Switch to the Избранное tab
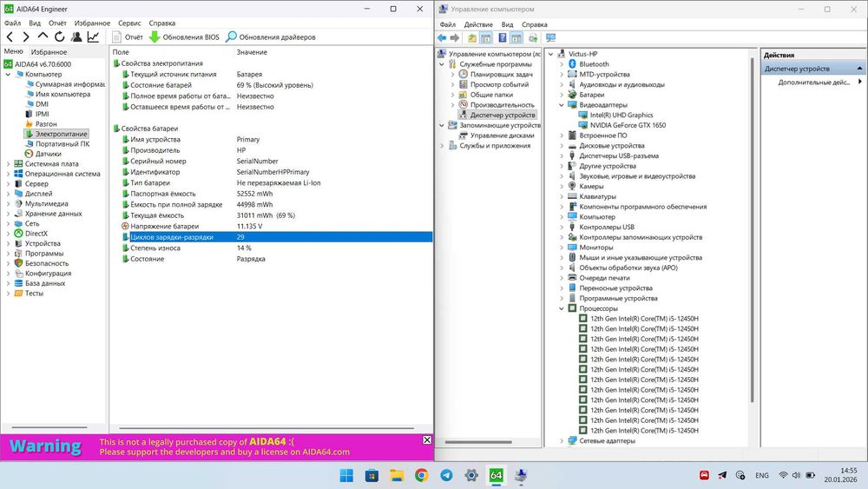The image size is (868, 489). tap(49, 52)
